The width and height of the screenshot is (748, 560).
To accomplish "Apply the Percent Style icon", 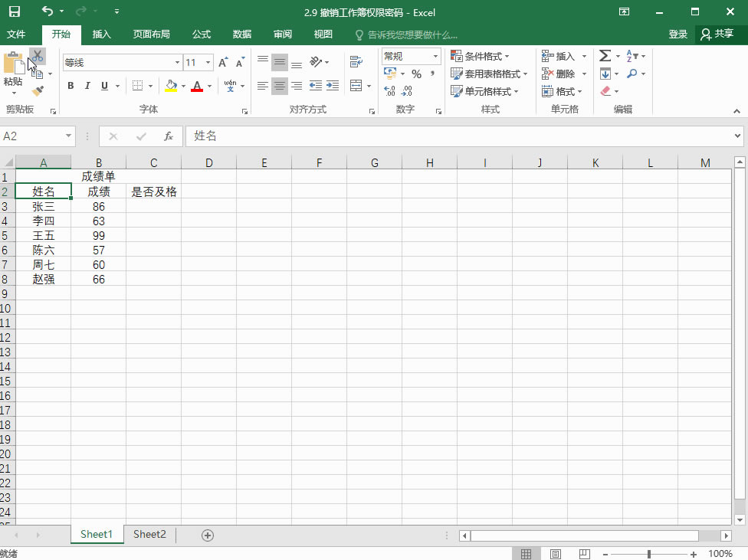I will tap(418, 73).
